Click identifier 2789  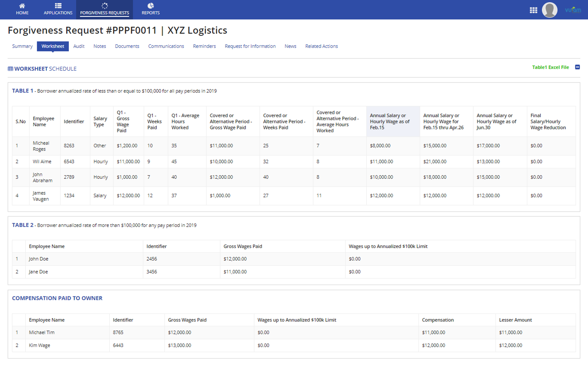click(69, 177)
